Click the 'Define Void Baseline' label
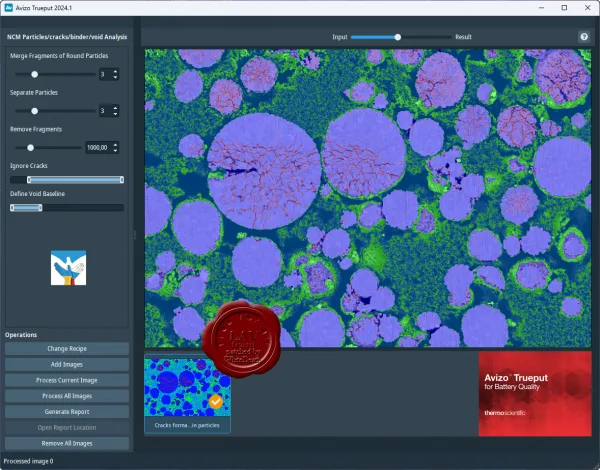This screenshot has height=470, width=600. pos(38,194)
